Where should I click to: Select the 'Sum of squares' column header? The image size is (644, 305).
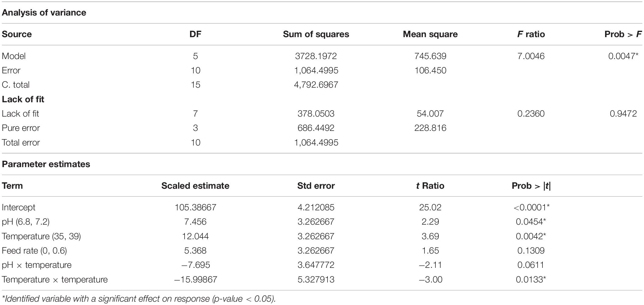[316, 34]
